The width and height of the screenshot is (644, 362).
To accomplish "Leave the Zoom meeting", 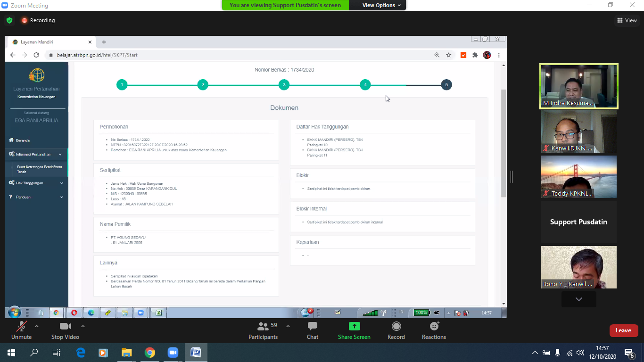I will point(623,330).
